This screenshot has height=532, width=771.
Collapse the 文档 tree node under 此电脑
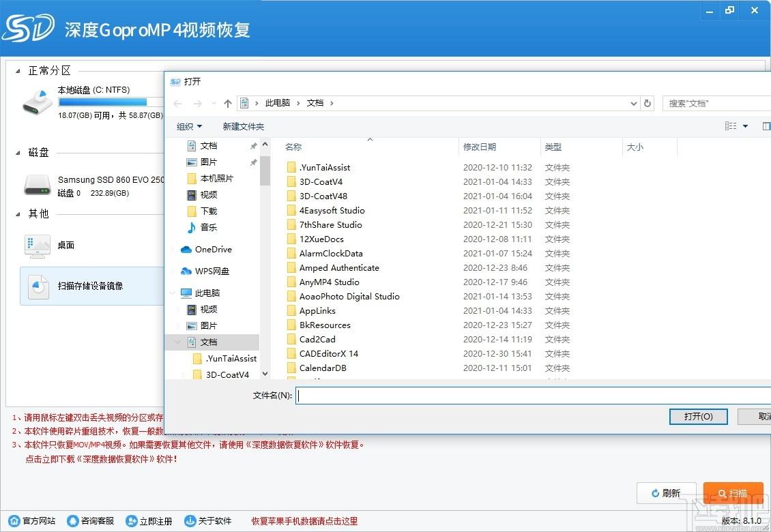pyautogui.click(x=178, y=342)
